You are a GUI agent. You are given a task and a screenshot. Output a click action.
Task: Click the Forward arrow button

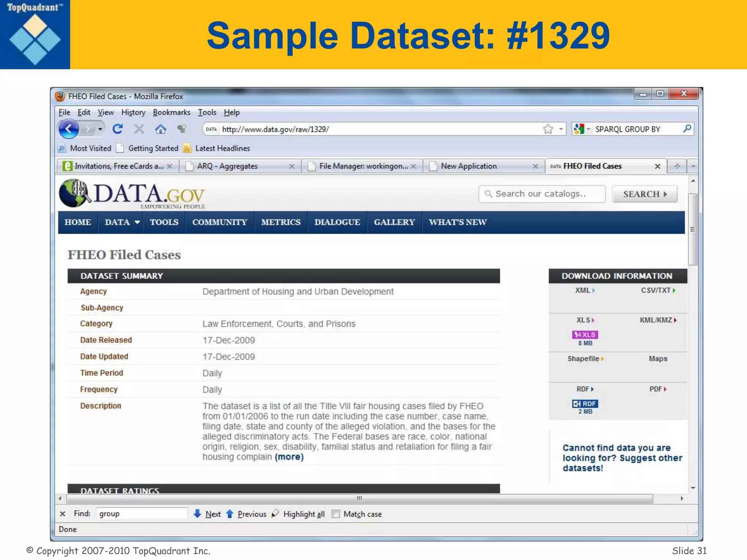coord(88,129)
